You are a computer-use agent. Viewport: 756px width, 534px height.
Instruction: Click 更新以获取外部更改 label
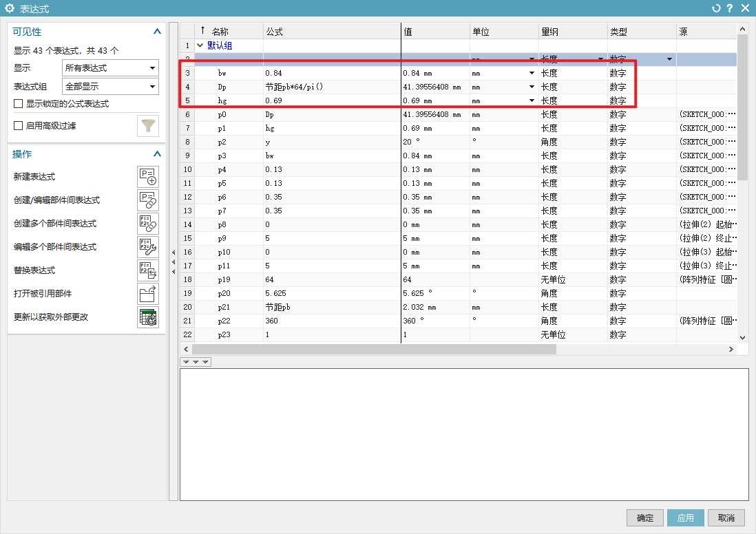(x=51, y=317)
